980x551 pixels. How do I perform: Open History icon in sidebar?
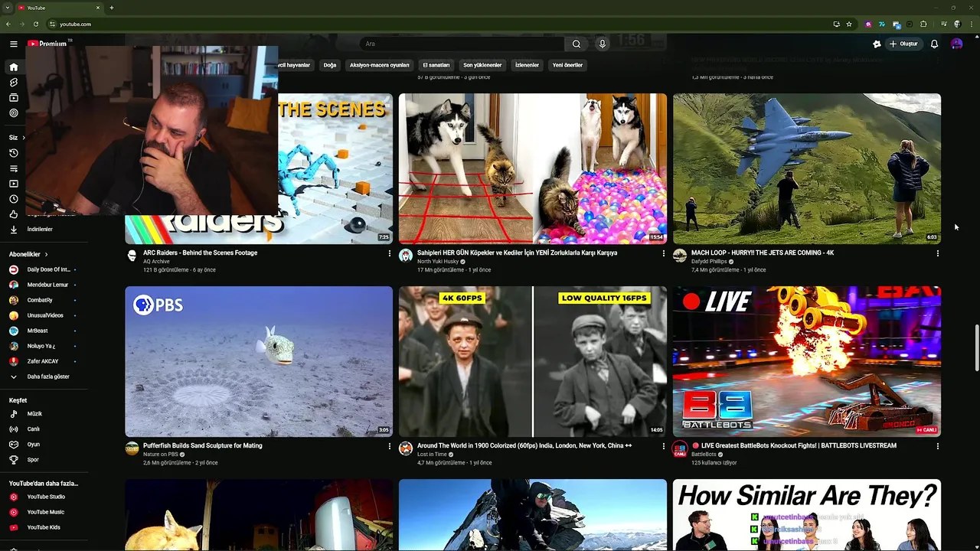[x=13, y=153]
